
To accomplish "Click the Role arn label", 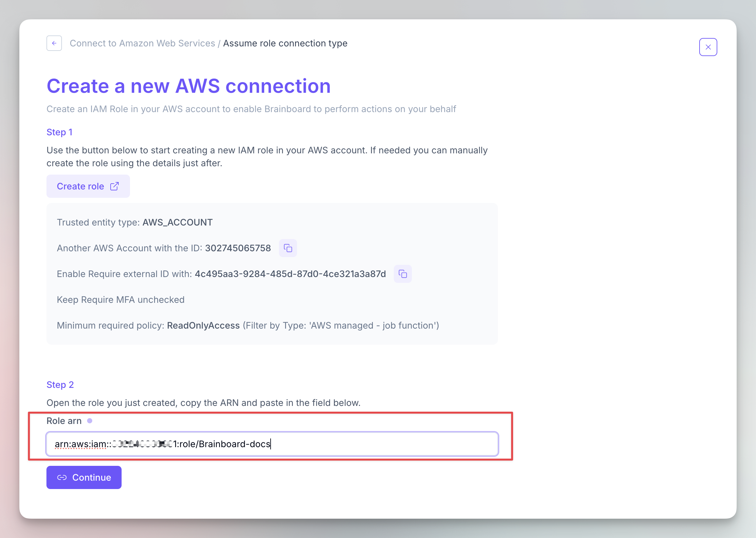I will tap(64, 421).
